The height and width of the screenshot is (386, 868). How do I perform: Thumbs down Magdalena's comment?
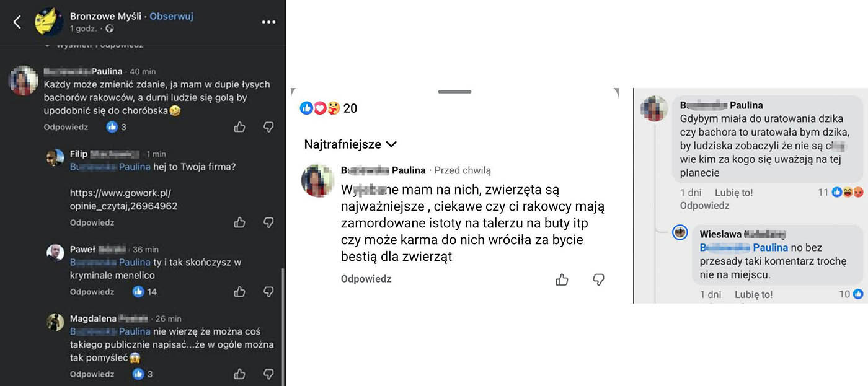click(268, 374)
